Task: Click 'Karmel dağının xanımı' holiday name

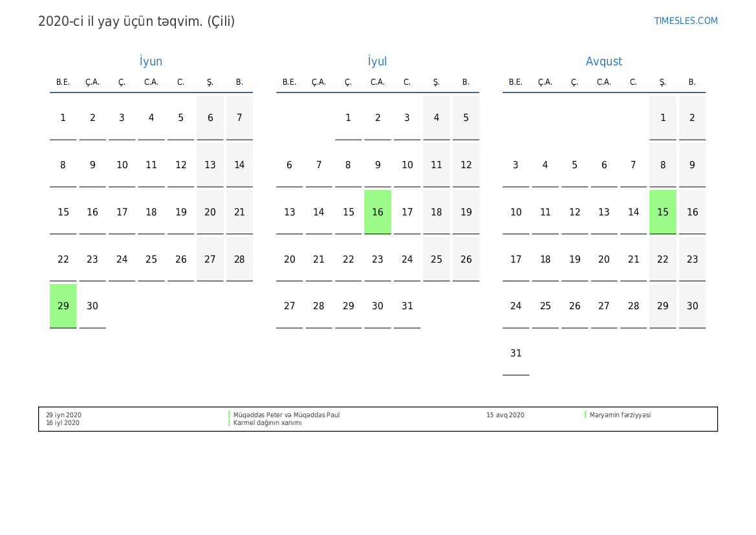Action: (268, 422)
